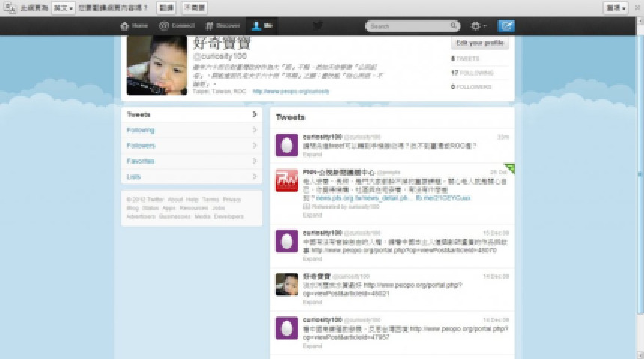The width and height of the screenshot is (644, 359).
Task: Click the Translate button in the translate bar
Action: tap(166, 7)
